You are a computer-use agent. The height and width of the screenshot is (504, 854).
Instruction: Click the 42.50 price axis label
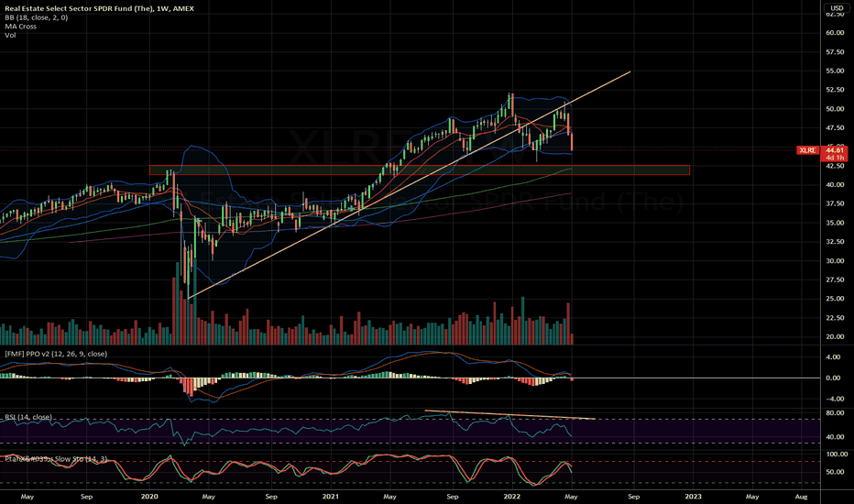[835, 166]
